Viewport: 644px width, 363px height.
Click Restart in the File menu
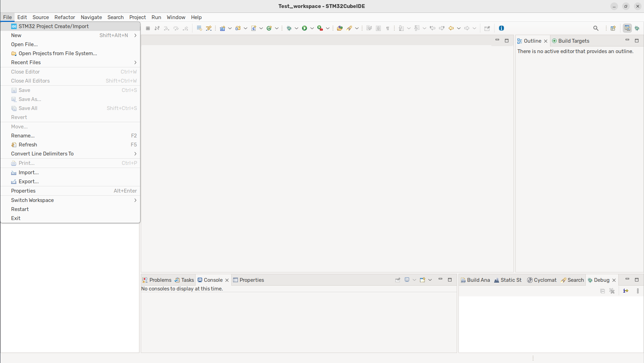[70, 209]
